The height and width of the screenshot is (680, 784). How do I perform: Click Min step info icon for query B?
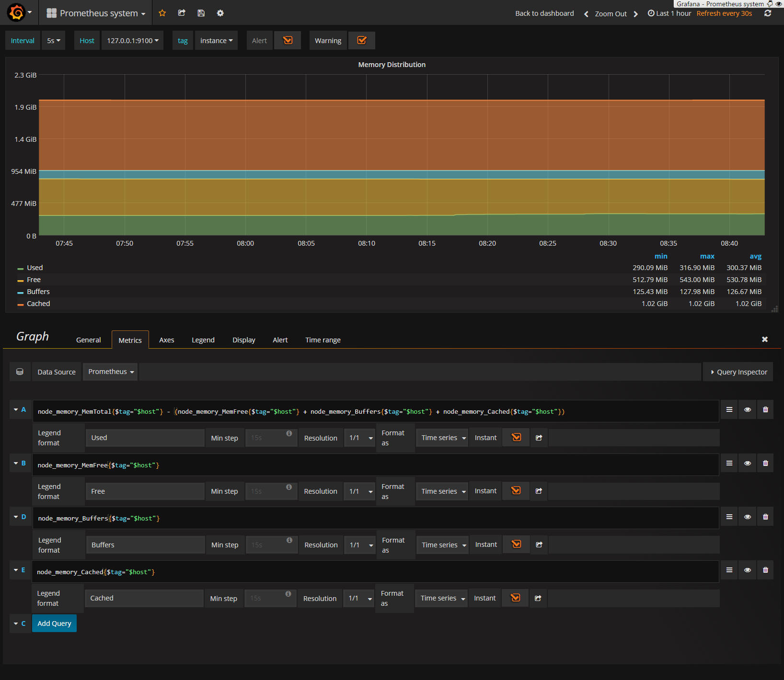(x=289, y=487)
